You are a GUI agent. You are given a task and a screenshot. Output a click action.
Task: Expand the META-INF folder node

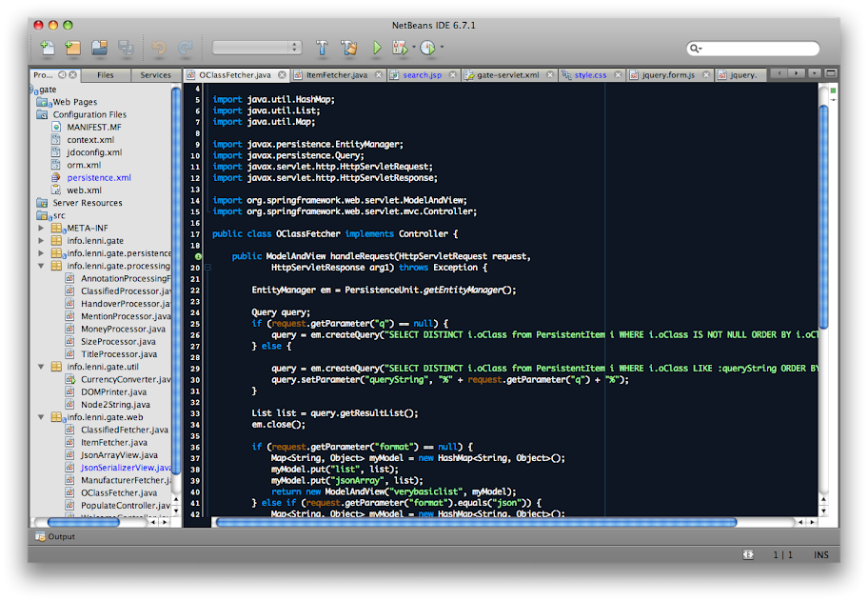41,228
